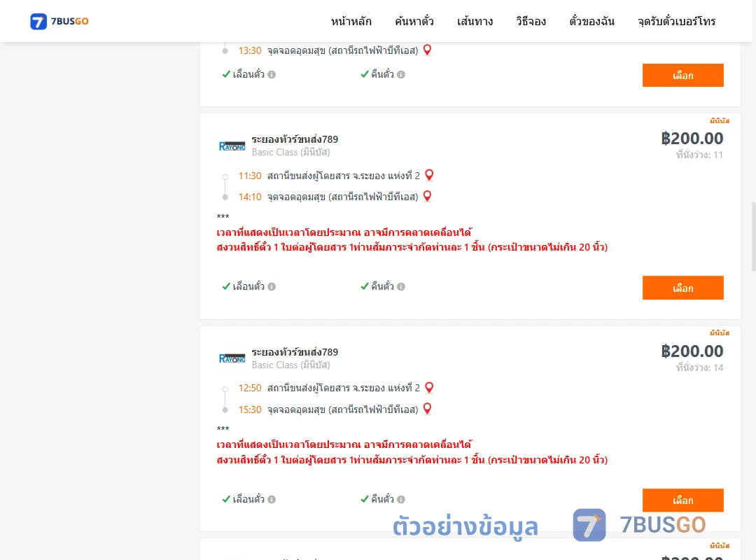The height and width of the screenshot is (560, 756).
Task: Open the วิธีจอง menu item
Action: (x=531, y=21)
